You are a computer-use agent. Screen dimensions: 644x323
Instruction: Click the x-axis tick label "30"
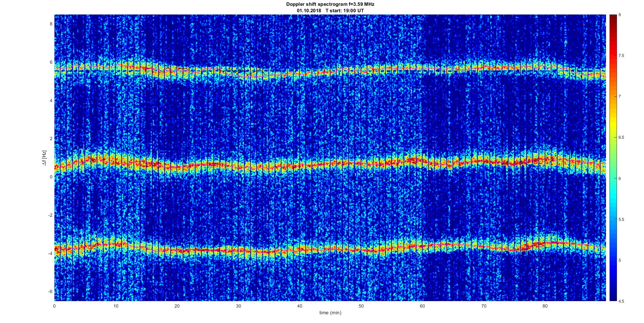[238, 306]
